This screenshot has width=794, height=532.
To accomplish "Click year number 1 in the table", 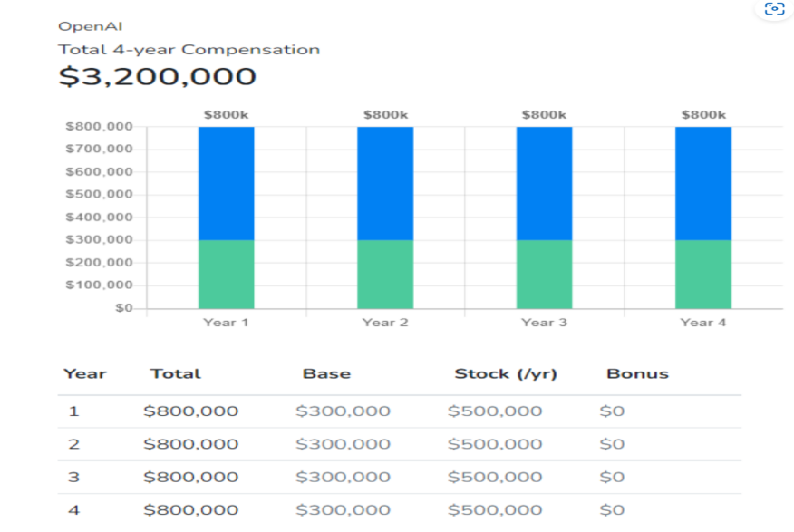I will (74, 411).
